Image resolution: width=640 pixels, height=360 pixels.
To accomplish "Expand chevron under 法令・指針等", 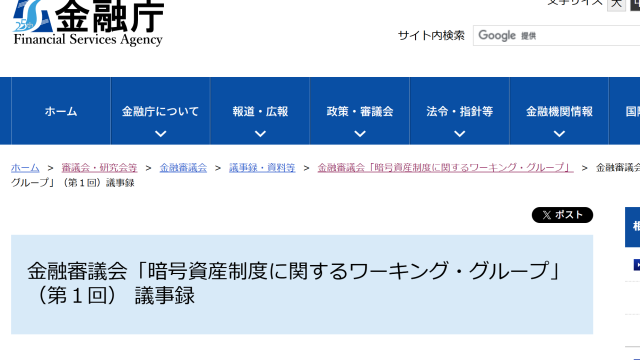I will [460, 133].
